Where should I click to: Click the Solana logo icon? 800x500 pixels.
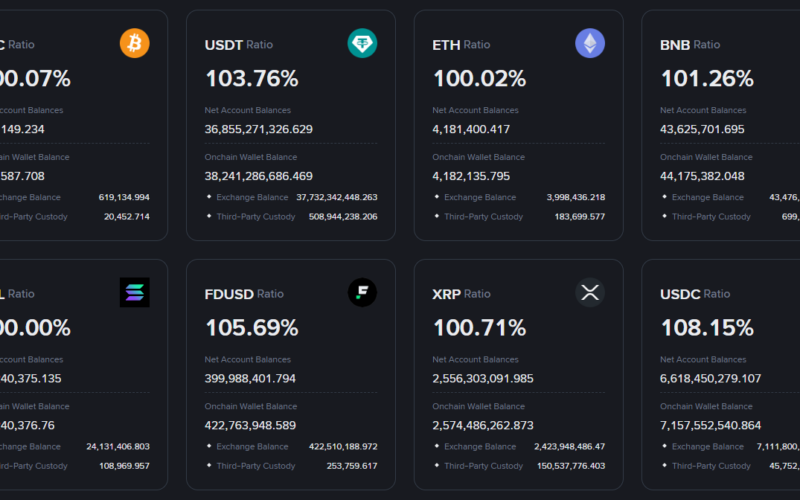(x=134, y=292)
